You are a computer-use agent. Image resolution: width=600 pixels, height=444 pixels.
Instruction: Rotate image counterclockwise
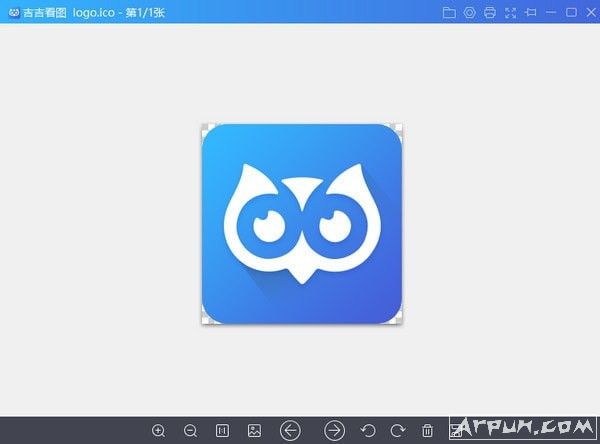(368, 431)
